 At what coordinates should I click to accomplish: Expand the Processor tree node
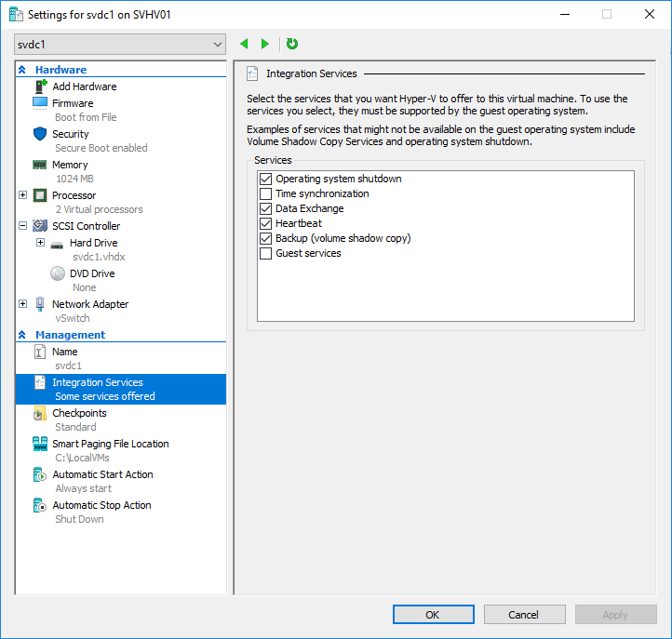[x=23, y=195]
